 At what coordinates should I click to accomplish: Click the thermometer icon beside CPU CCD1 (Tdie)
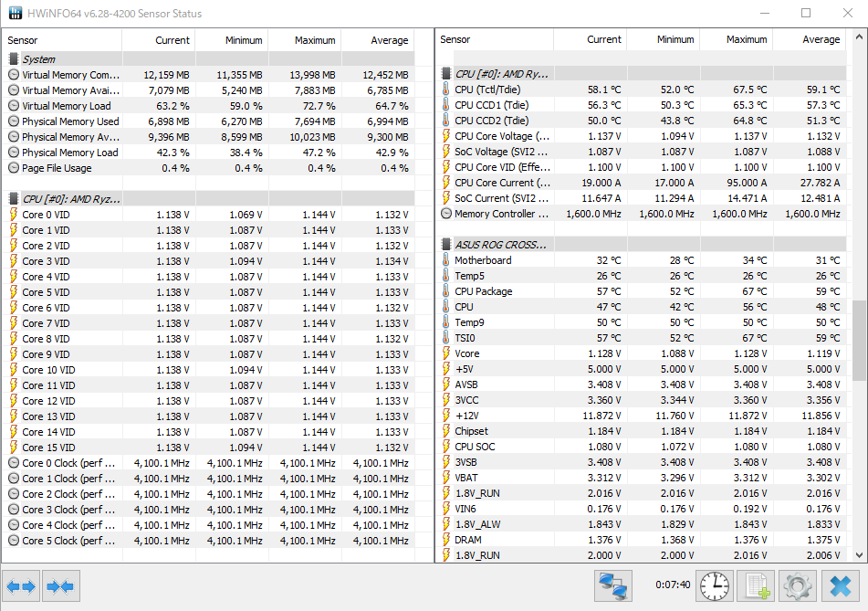tap(446, 105)
